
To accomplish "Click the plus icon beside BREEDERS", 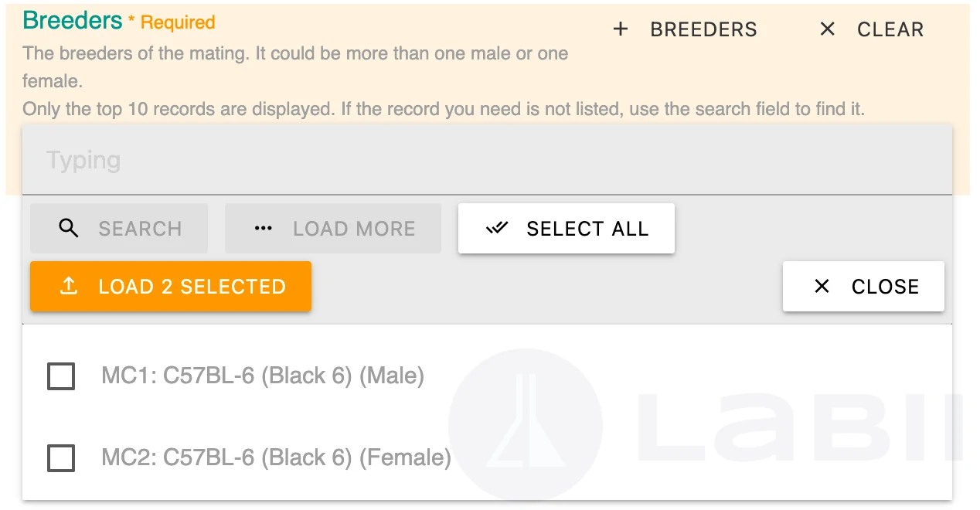I will [620, 29].
